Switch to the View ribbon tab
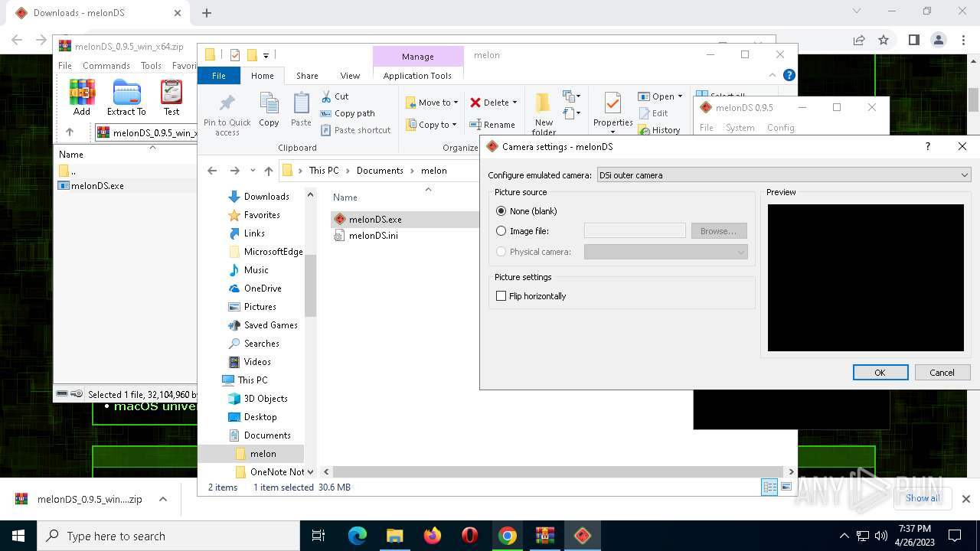Image resolution: width=980 pixels, height=551 pixels. (x=350, y=76)
